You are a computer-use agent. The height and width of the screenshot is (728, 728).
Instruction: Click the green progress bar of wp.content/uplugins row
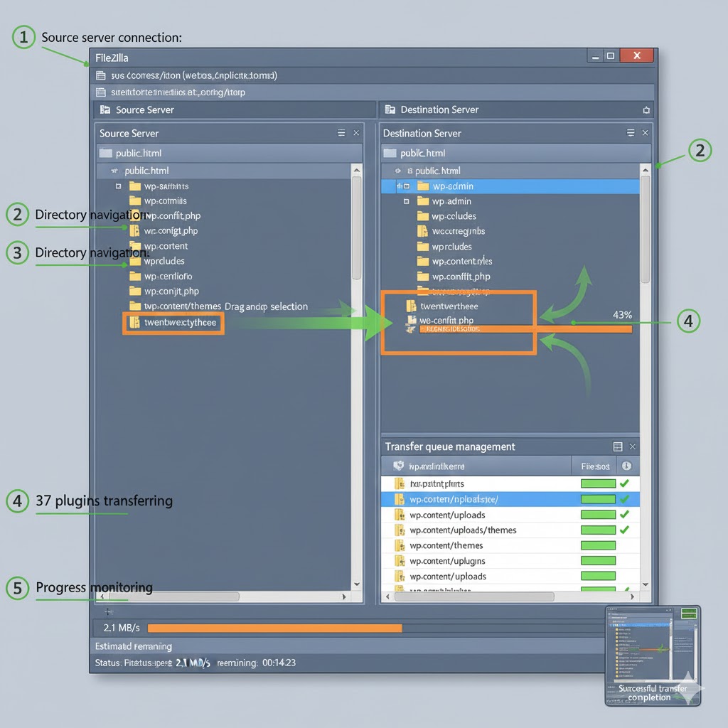pos(598,561)
